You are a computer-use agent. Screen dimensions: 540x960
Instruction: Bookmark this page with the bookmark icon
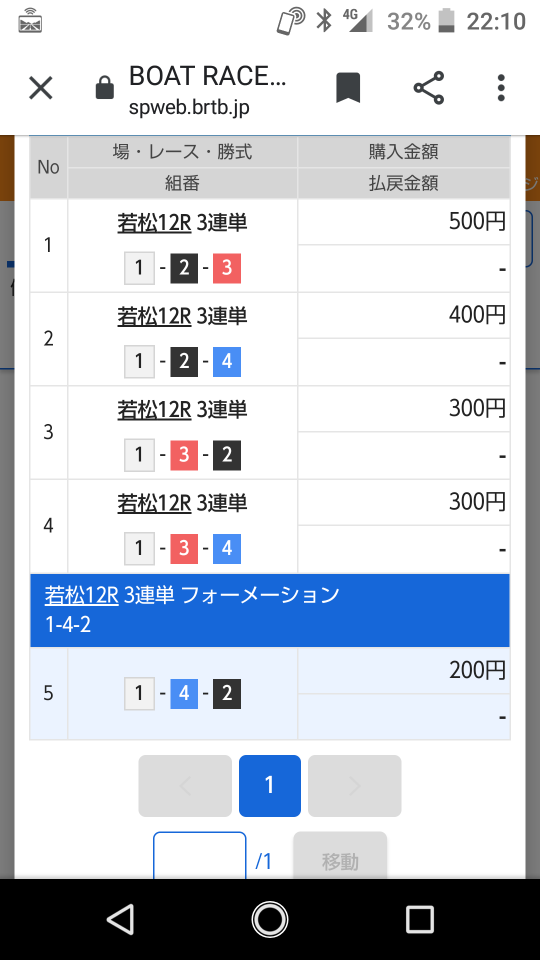point(348,88)
